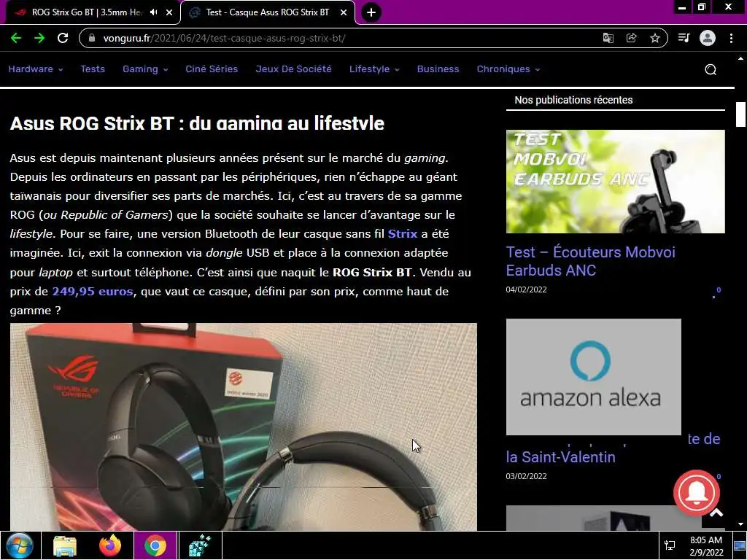Open the Chrome three-dot menu
Viewport: 747px width, 560px height.
click(x=731, y=38)
